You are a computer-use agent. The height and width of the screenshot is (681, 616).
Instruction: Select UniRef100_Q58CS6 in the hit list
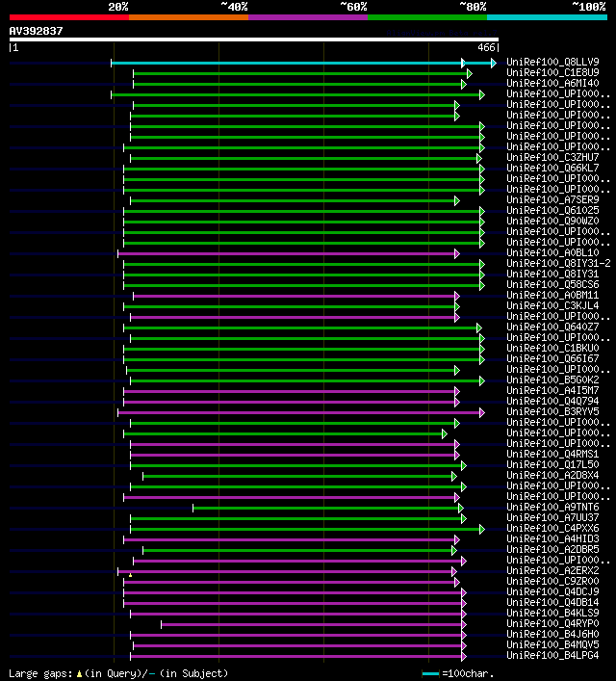(x=552, y=284)
